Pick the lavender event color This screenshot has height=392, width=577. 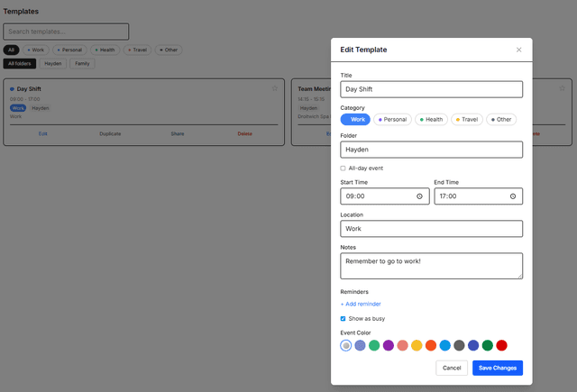360,345
